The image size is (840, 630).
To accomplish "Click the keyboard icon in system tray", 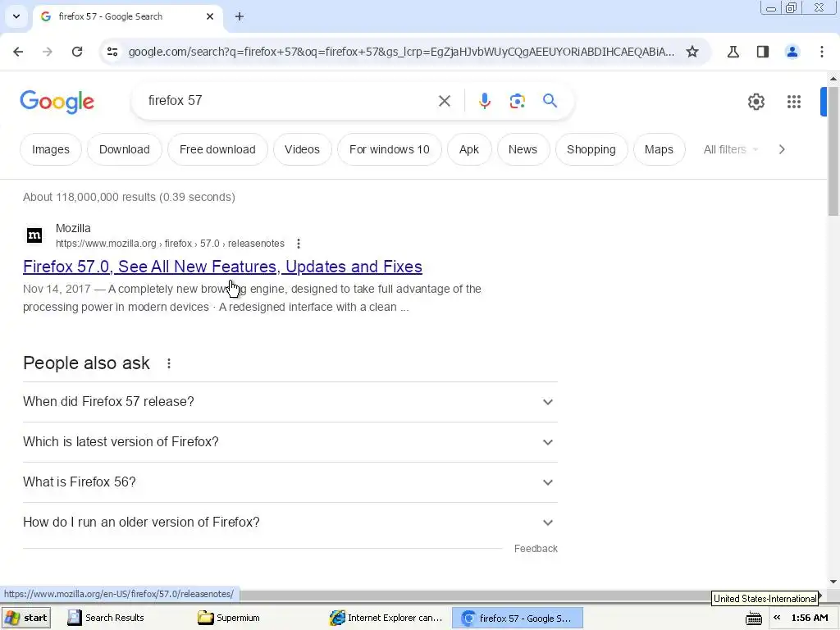I will point(754,619).
